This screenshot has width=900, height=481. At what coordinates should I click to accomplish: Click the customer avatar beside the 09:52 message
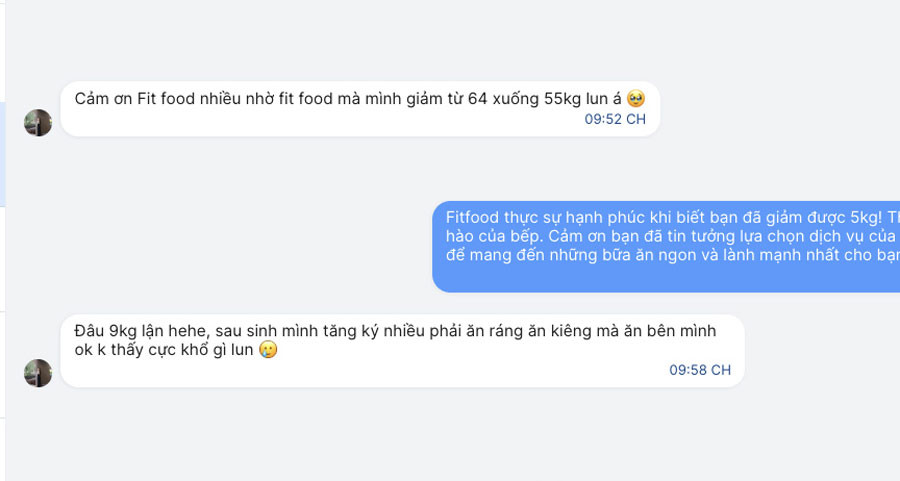click(x=38, y=123)
